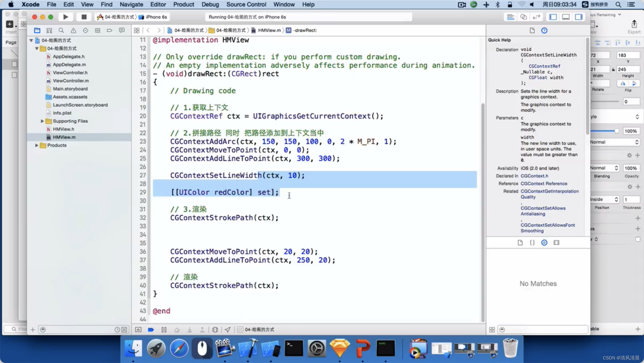Show the Quick Help inspector icon
This screenshot has width=644, height=363.
click(x=544, y=30)
